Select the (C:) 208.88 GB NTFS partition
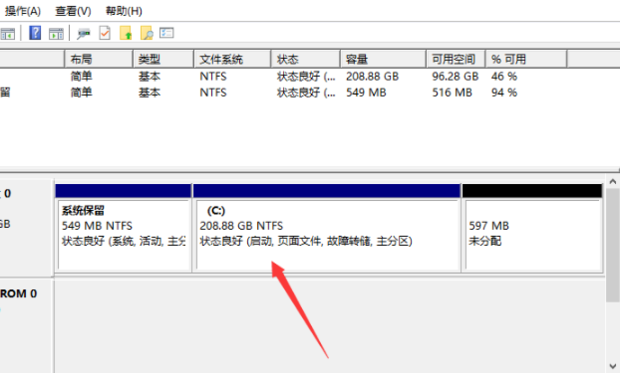The image size is (620, 373). 327,228
